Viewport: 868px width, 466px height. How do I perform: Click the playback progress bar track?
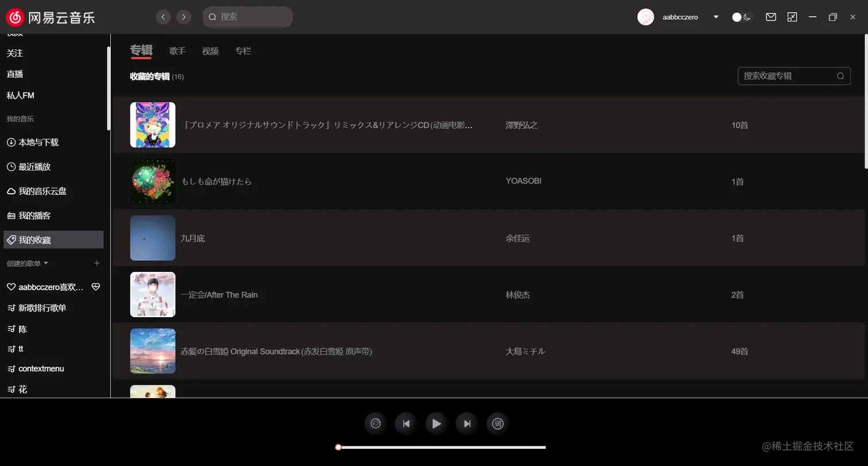[x=442, y=447]
